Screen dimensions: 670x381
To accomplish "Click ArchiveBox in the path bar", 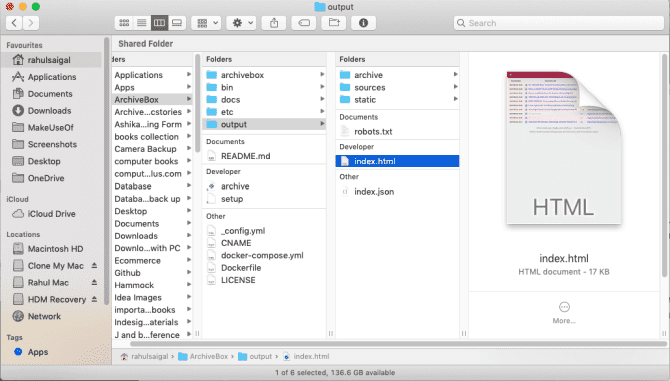I will click(203, 356).
